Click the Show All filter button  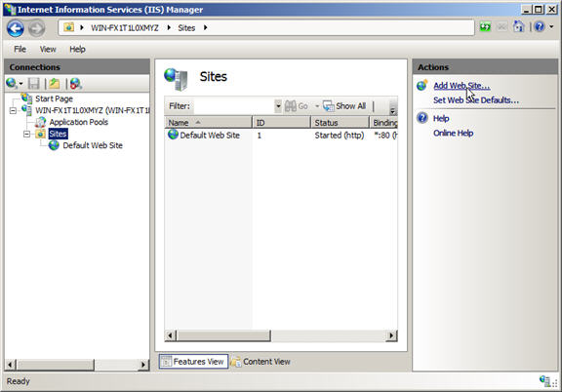coord(344,106)
